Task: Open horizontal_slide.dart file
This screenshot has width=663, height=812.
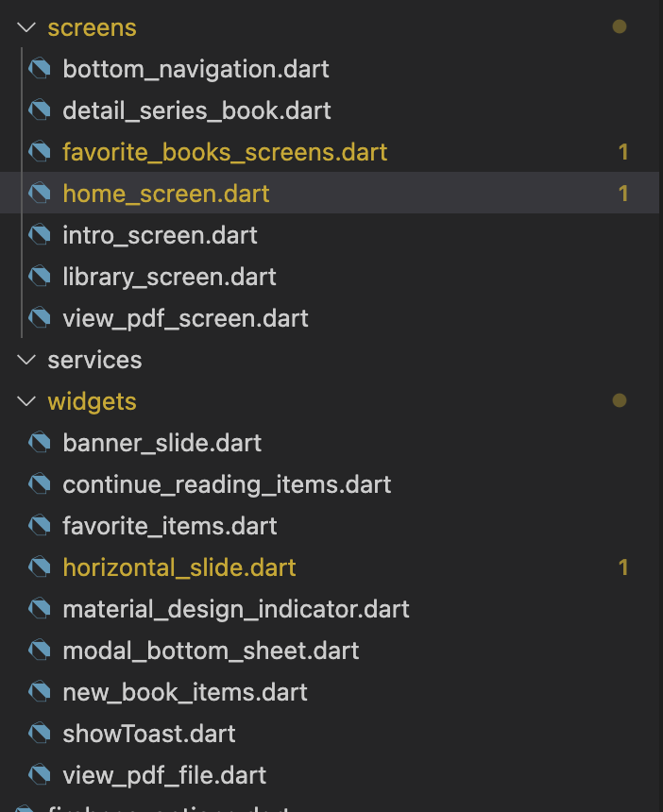Action: (x=179, y=567)
